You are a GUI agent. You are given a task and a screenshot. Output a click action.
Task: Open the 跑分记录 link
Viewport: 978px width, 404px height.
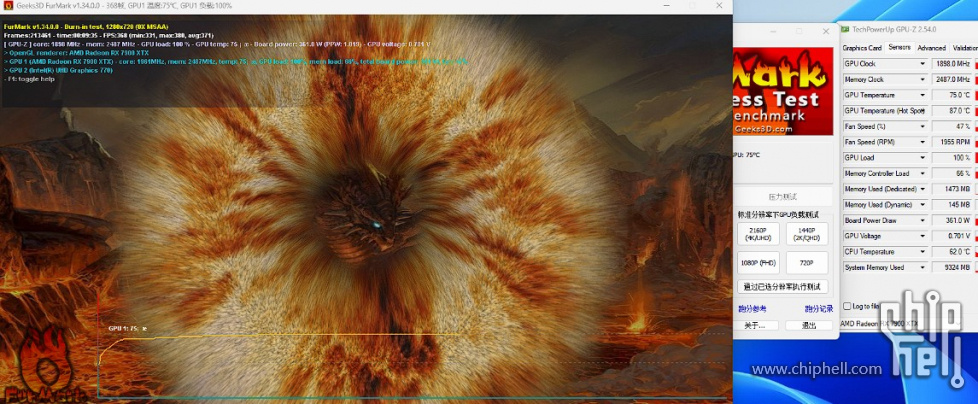click(819, 309)
